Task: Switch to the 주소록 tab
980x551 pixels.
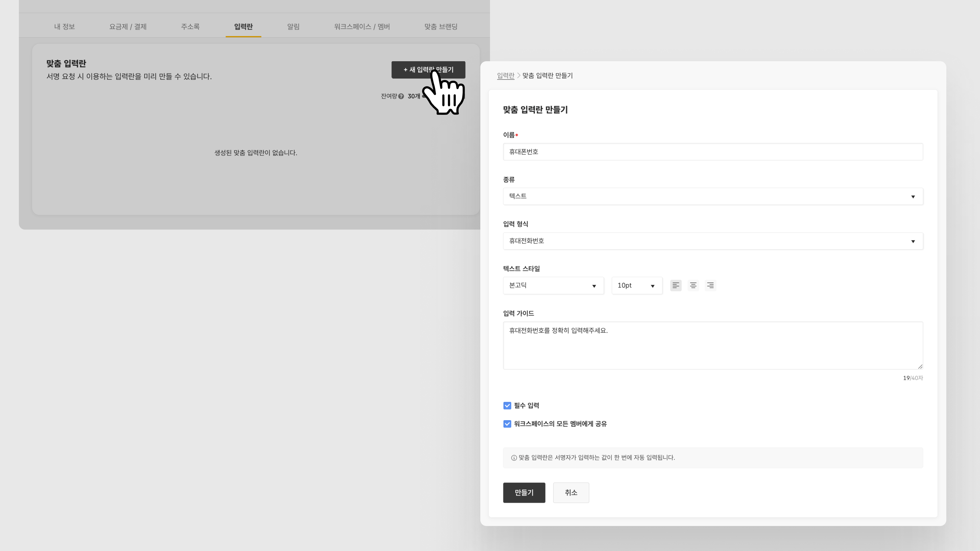Action: pyautogui.click(x=190, y=27)
